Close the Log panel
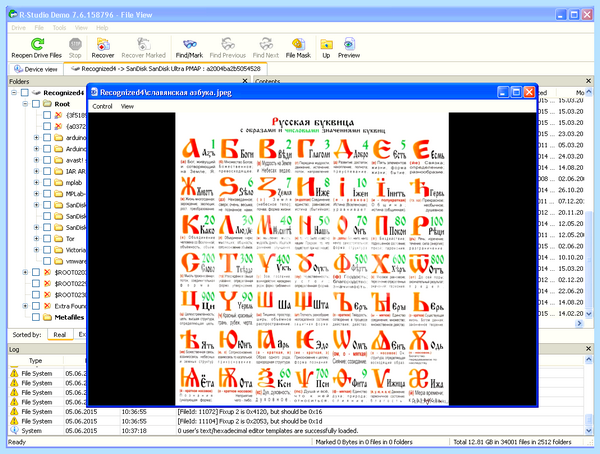Screen dimensions: 600x454 [x=588, y=349]
